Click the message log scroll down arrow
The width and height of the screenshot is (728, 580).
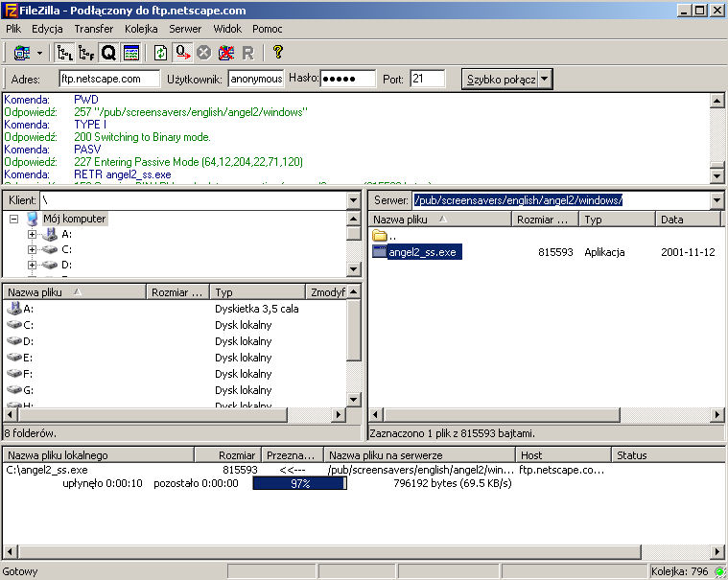pos(716,175)
